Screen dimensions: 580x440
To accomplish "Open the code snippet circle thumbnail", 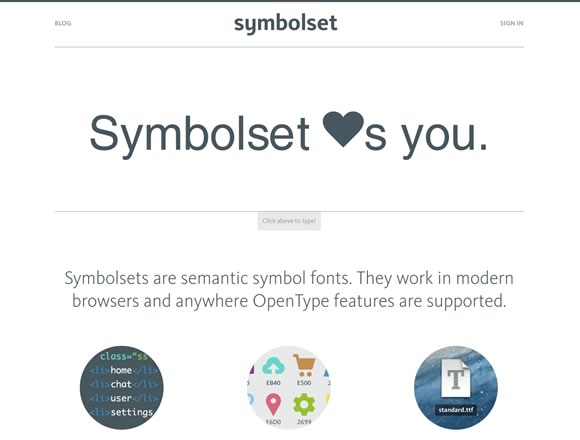I will pos(121,387).
